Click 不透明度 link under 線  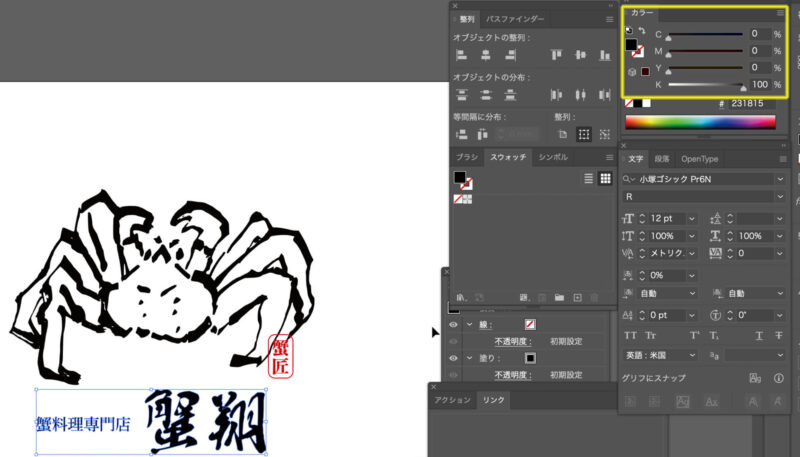pos(513,341)
